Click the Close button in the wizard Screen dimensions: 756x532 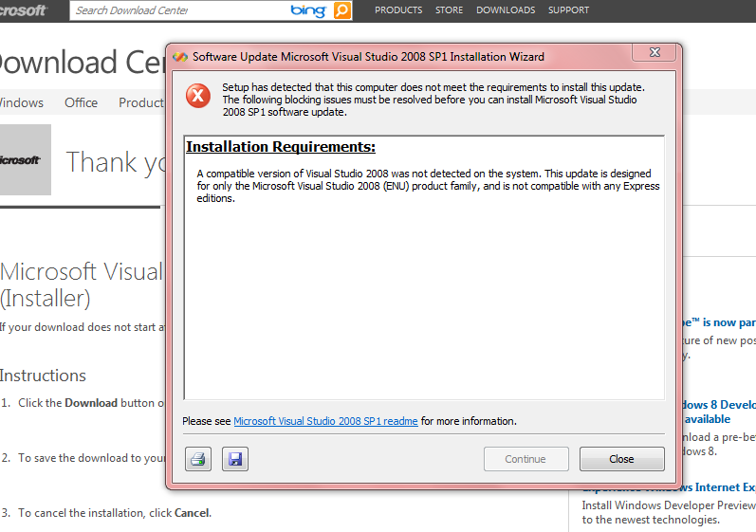coord(621,459)
